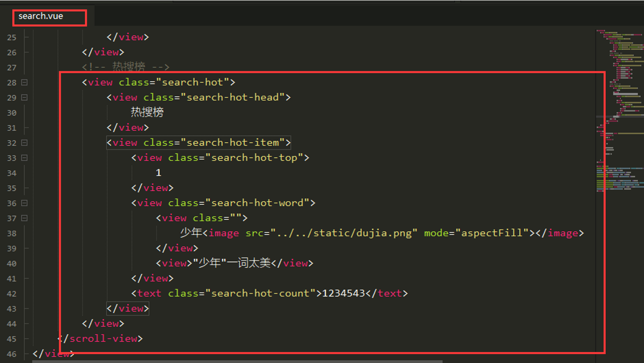
Task: Click "search-hot" class value on line 28
Action: tap(192, 82)
